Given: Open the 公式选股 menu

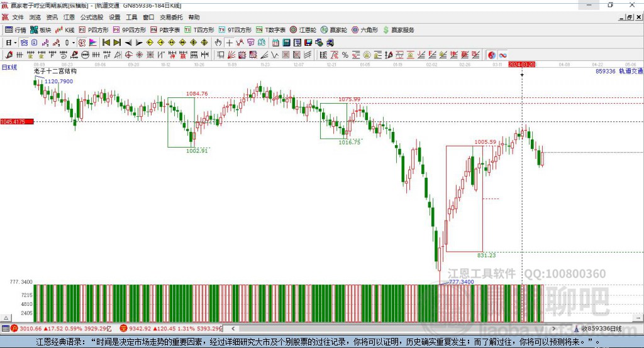Looking at the screenshot, I should point(92,17).
